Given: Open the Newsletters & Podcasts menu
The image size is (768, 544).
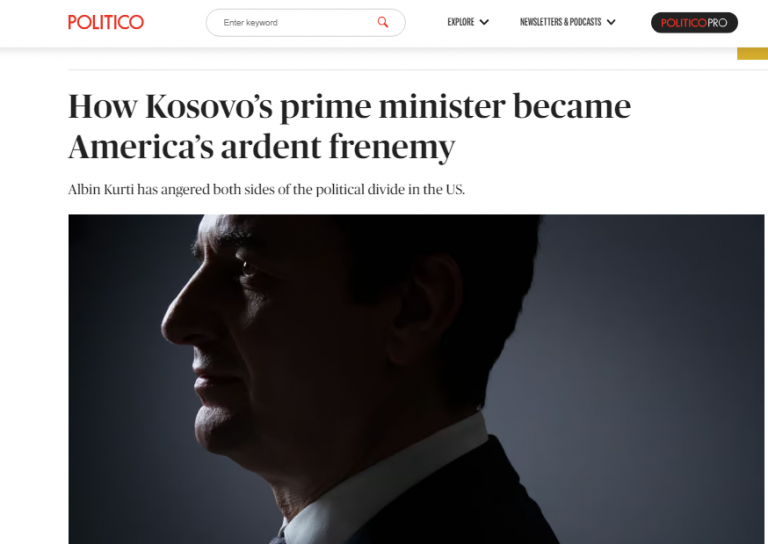Looking at the screenshot, I should [x=560, y=22].
